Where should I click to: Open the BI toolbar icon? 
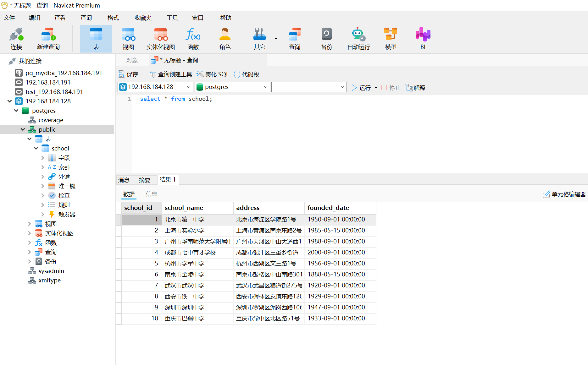click(423, 38)
